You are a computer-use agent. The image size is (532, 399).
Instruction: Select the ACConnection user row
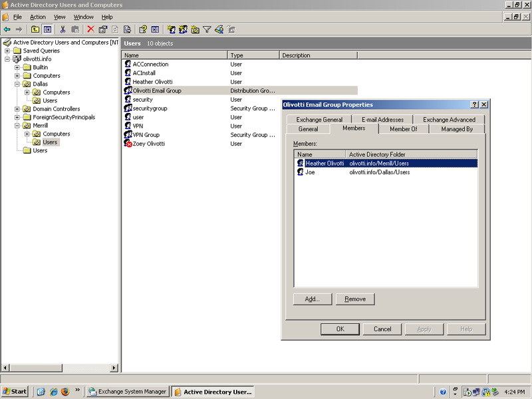[x=151, y=64]
